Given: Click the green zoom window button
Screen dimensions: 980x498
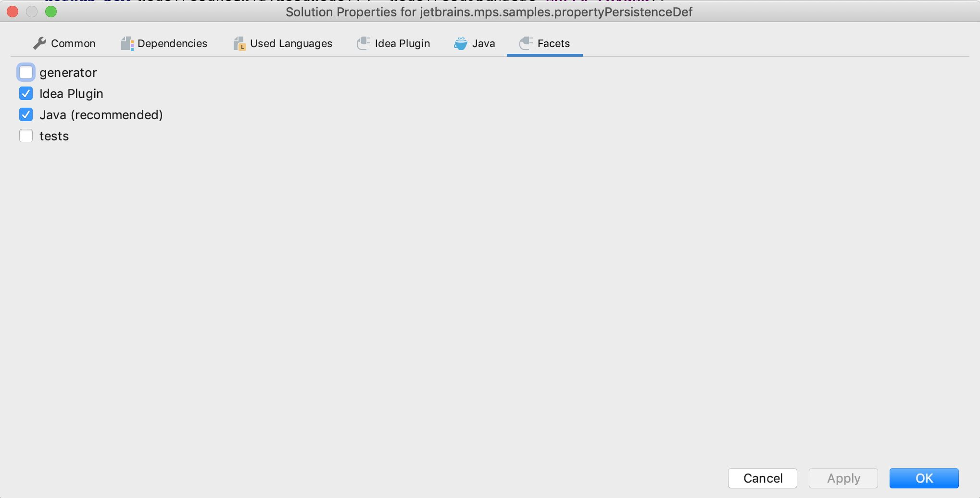Looking at the screenshot, I should point(51,12).
